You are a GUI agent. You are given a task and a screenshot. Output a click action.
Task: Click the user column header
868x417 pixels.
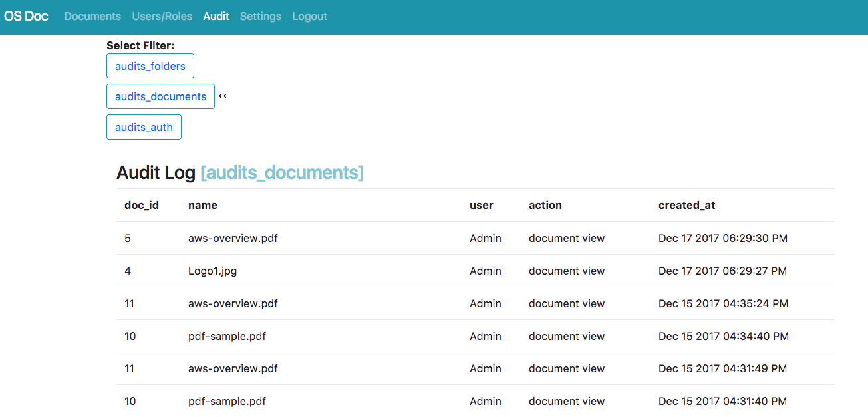[x=481, y=205]
